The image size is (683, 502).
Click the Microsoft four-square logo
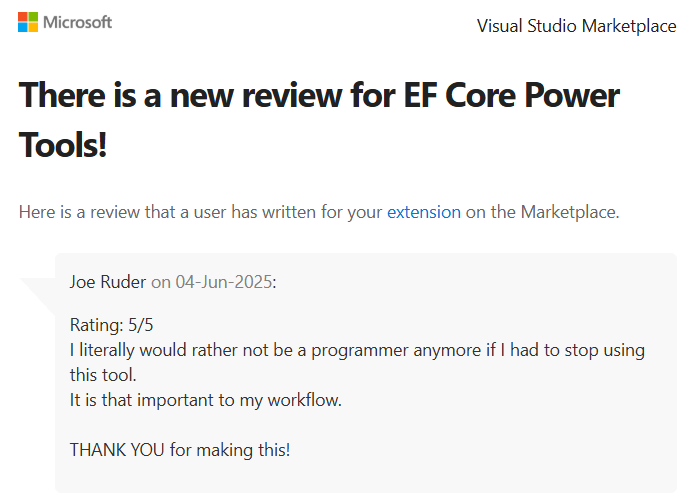28,23
